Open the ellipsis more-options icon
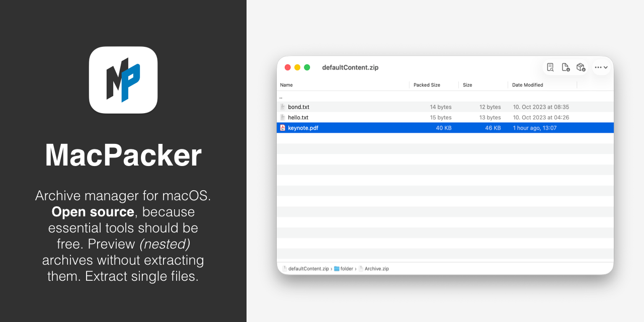This screenshot has width=644, height=322. [598, 67]
